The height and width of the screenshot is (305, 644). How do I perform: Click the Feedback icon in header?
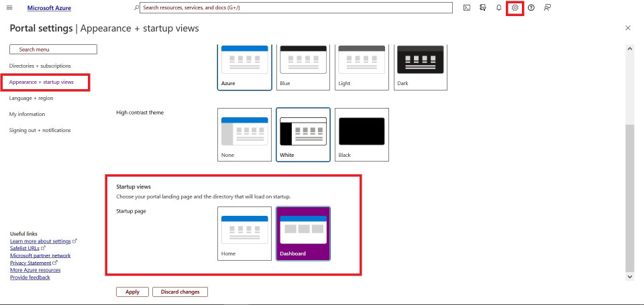[x=547, y=7]
